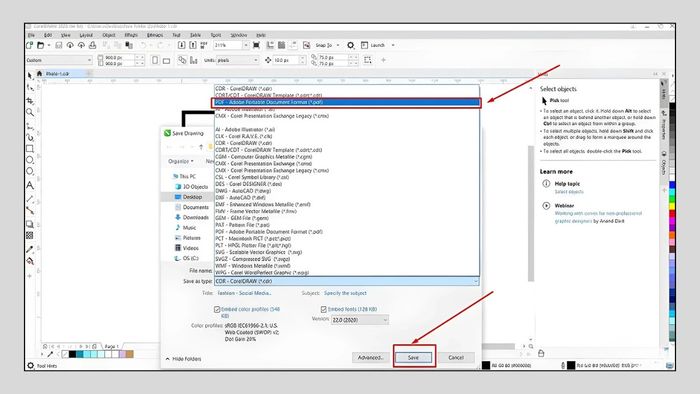Switch to the Page 1 tab
This screenshot has width=700, height=394.
click(111, 346)
